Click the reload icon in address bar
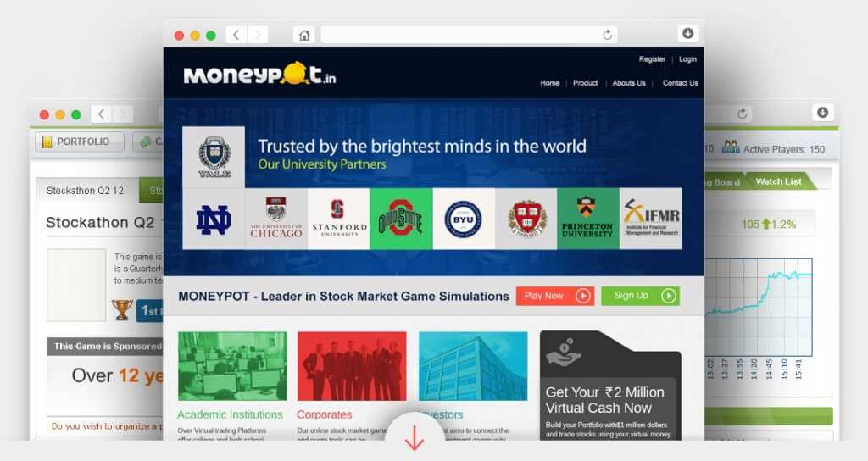Image resolution: width=868 pixels, height=461 pixels. point(607,35)
